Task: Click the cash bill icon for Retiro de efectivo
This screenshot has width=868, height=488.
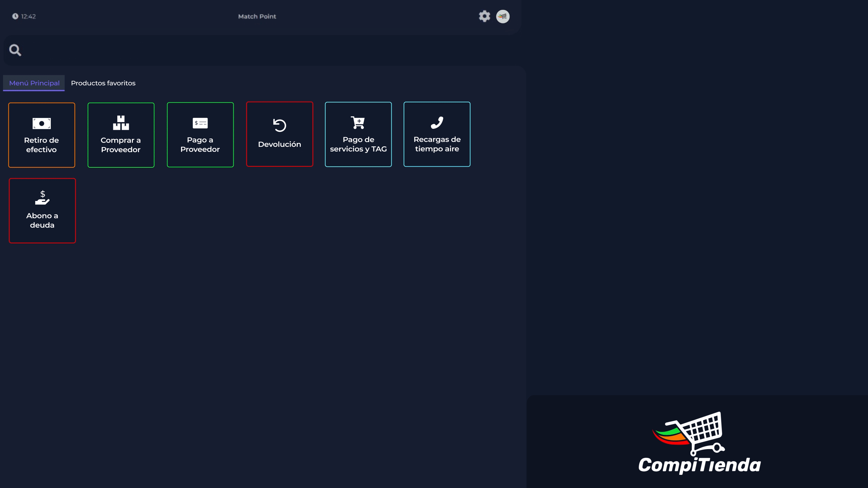Action: [x=41, y=123]
